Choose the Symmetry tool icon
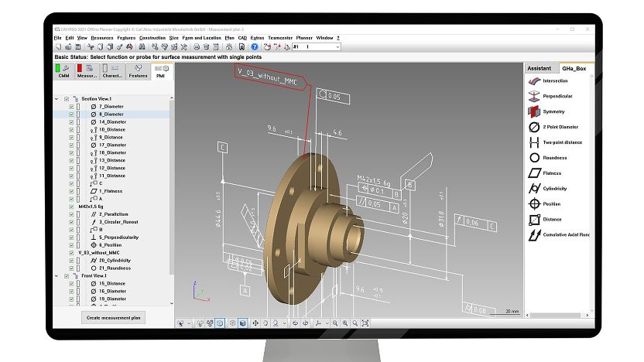The height and width of the screenshot is (362, 644). click(x=533, y=111)
